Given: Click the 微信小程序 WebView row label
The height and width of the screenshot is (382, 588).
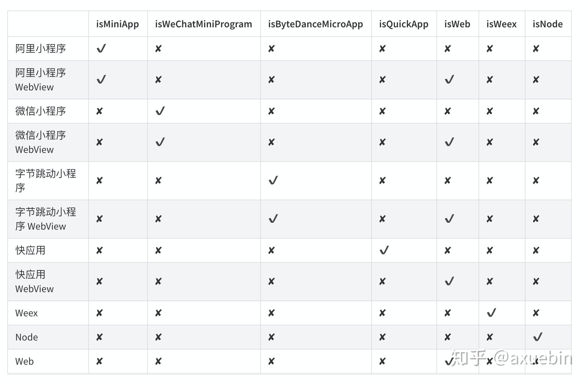Looking at the screenshot, I should (40, 142).
